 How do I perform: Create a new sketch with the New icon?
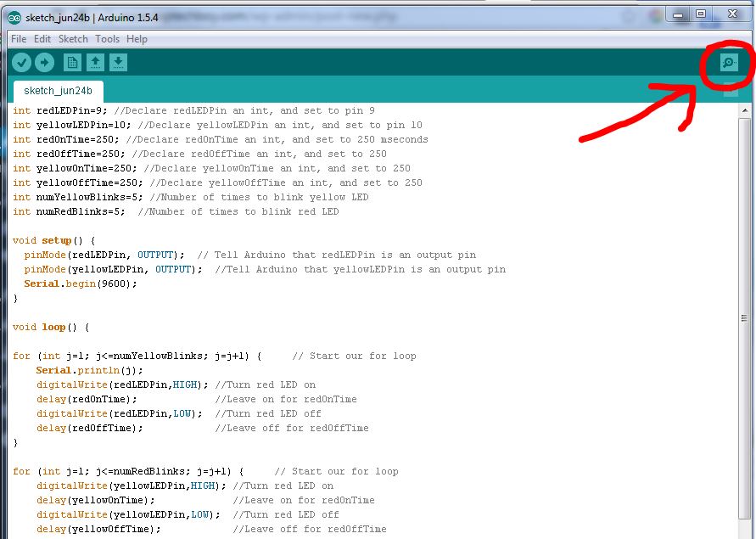point(71,62)
